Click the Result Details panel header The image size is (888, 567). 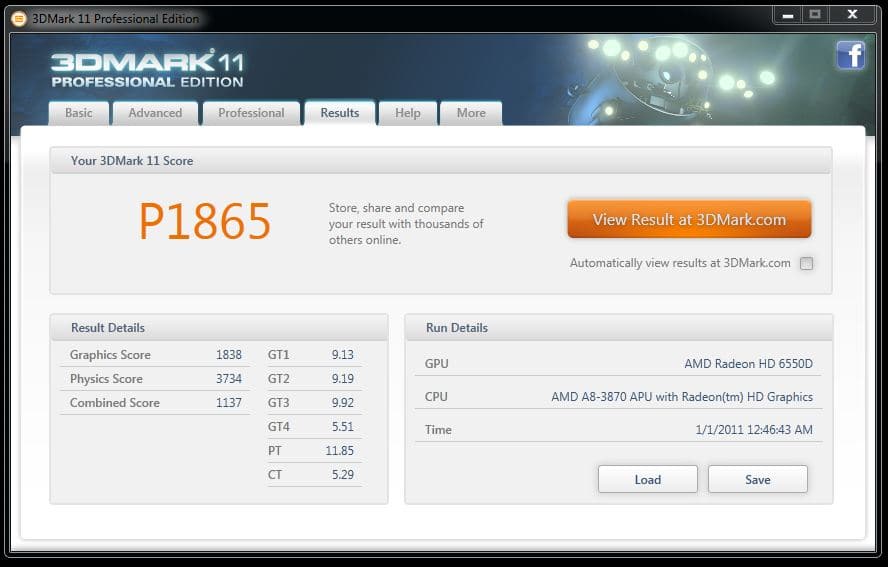[219, 327]
